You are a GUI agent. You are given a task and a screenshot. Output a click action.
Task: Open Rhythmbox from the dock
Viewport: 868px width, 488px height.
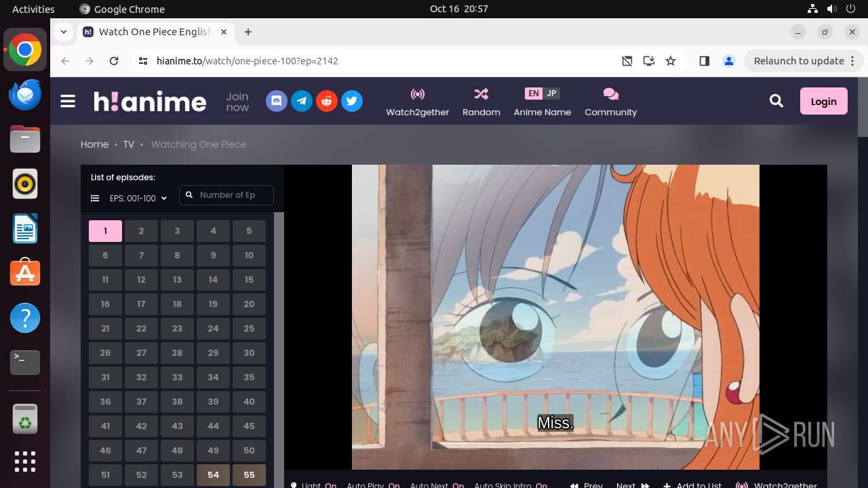[x=25, y=184]
